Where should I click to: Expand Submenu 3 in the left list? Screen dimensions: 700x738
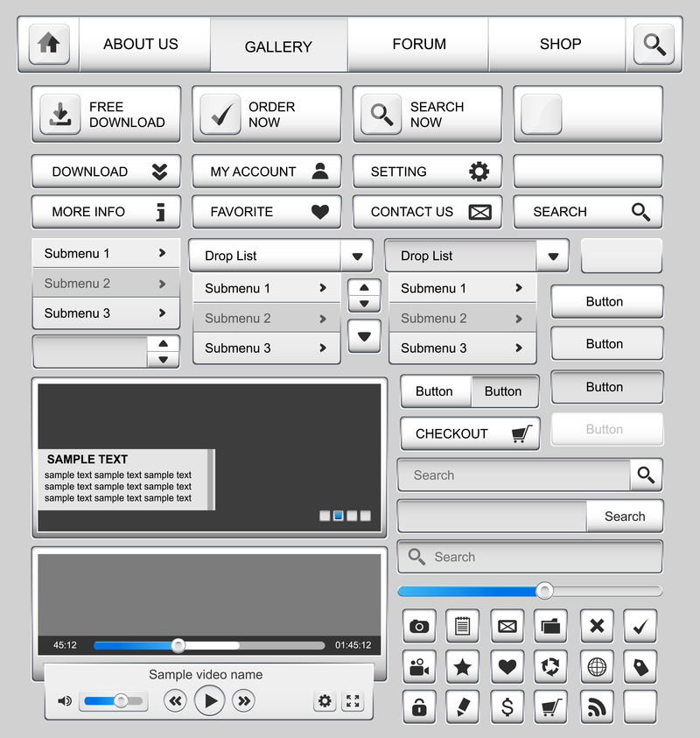coord(107,313)
